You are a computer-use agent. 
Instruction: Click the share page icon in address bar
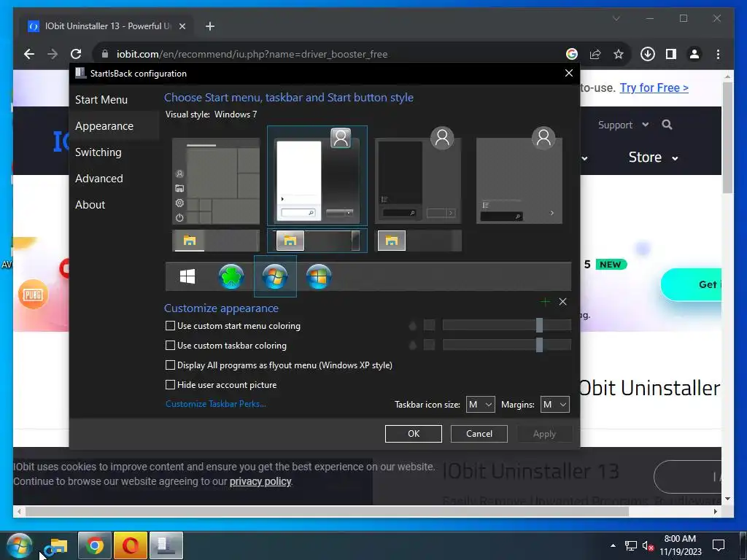(595, 54)
